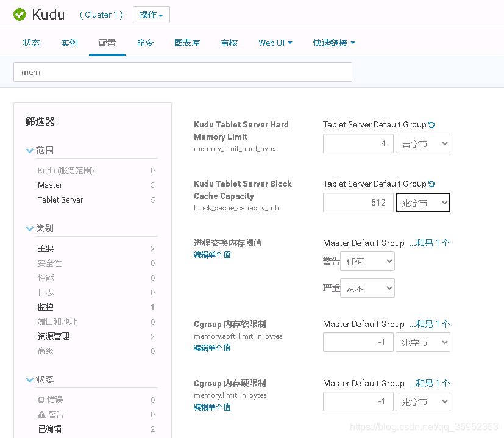Filter by 监控 category
504x438 pixels.
click(46, 307)
